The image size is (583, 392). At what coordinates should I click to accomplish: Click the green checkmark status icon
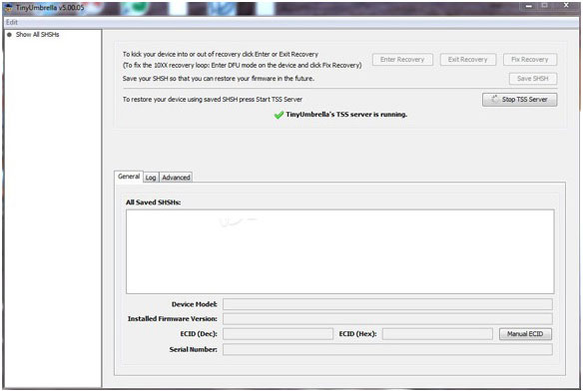(x=279, y=115)
